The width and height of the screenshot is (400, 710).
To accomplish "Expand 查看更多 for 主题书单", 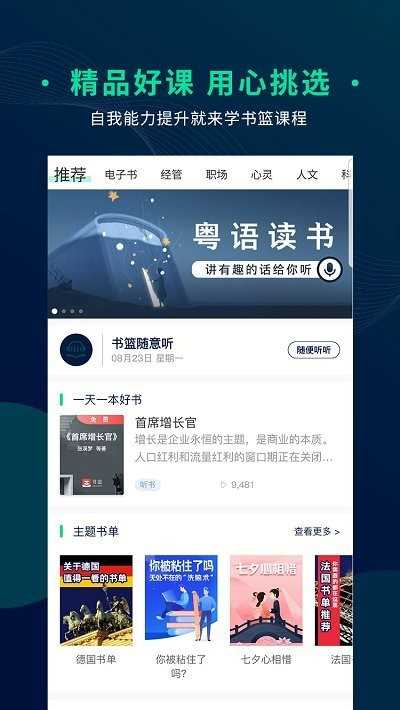I will [x=317, y=532].
